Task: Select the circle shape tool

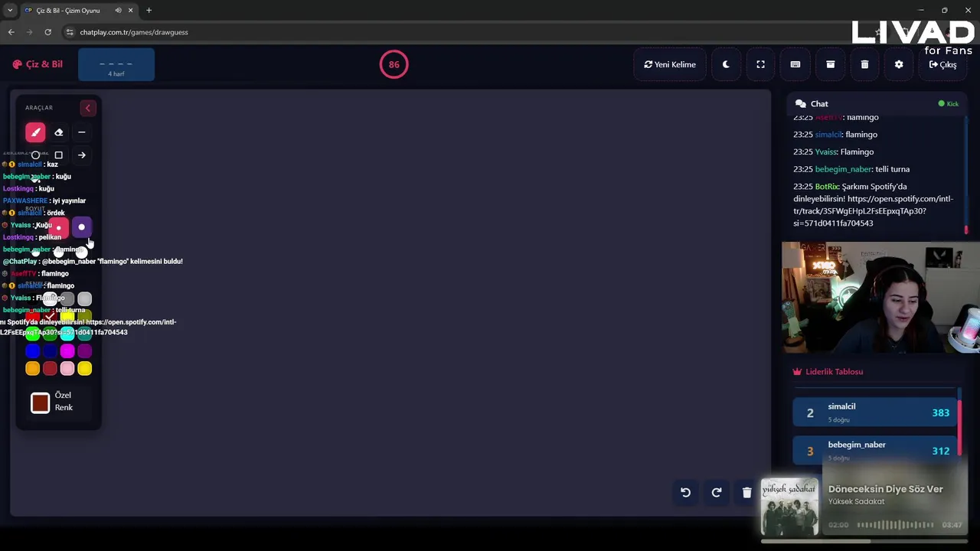Action: (x=35, y=155)
